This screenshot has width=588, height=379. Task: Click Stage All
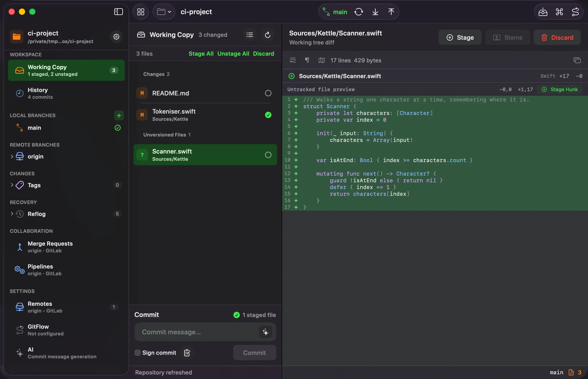[x=201, y=54]
